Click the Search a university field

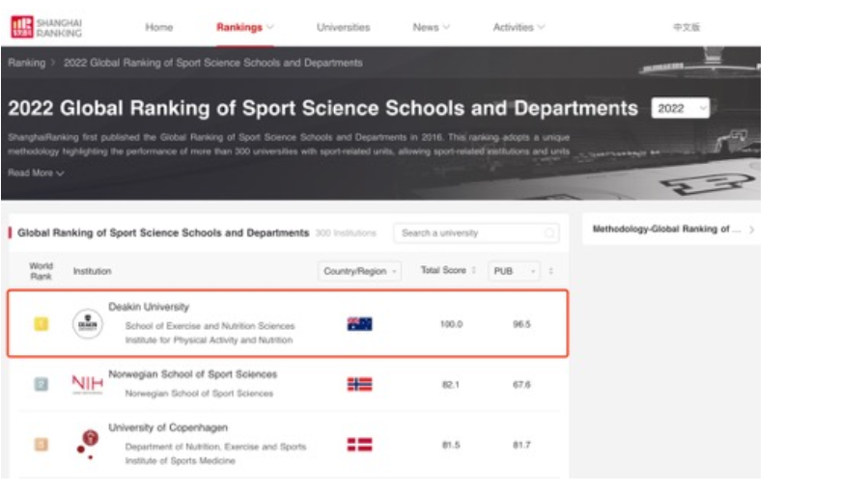tap(468, 233)
